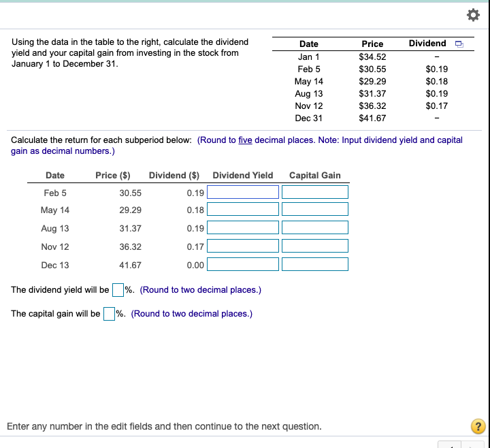The width and height of the screenshot is (490, 448).
Task: Click the Aug 13 row in top table
Action: pyautogui.click(x=373, y=94)
